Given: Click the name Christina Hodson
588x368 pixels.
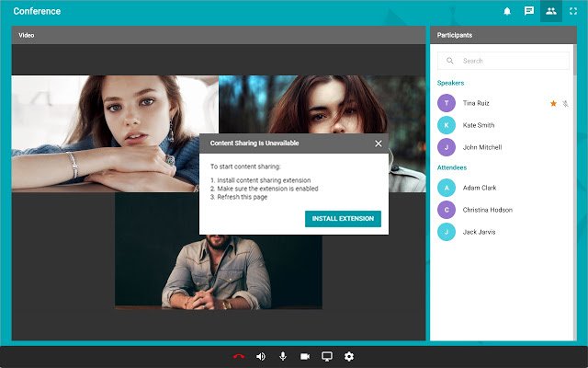Looking at the screenshot, I should tap(488, 210).
